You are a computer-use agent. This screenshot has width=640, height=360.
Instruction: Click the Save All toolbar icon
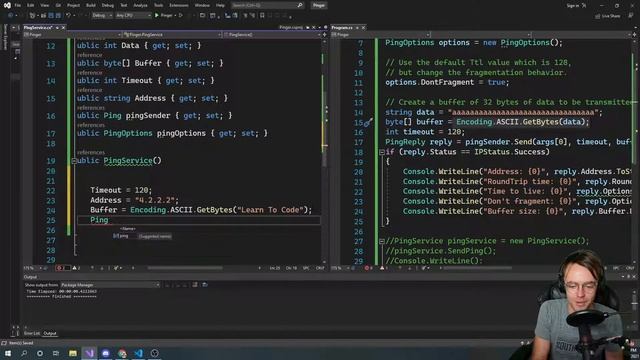(x=58, y=16)
